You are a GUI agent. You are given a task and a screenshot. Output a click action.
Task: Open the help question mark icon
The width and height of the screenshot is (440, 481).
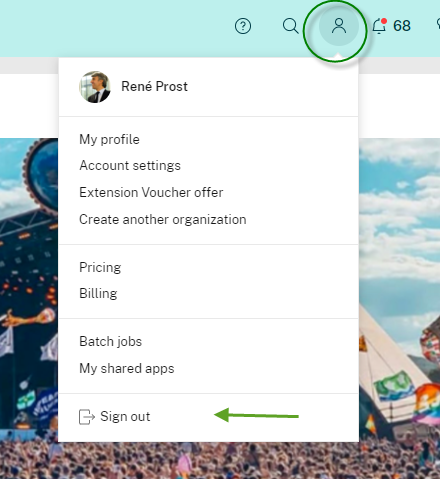243,26
